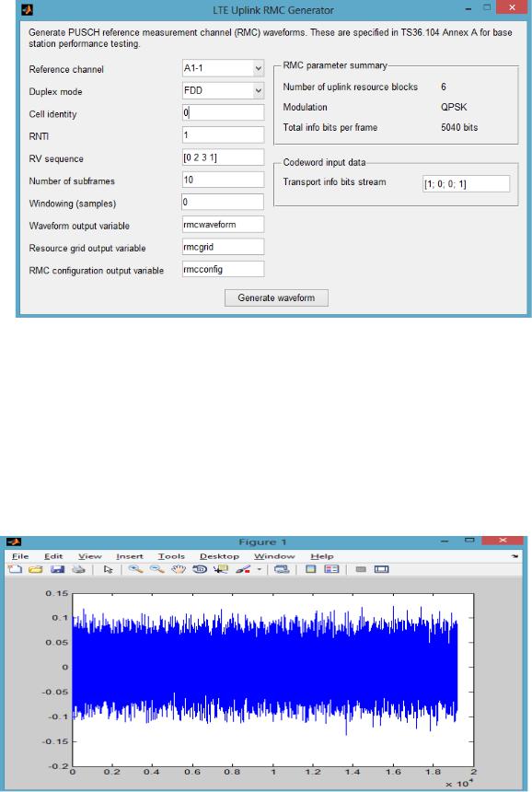Click the Insert Colorbar icon
This screenshot has height=792, width=532.
click(x=311, y=569)
